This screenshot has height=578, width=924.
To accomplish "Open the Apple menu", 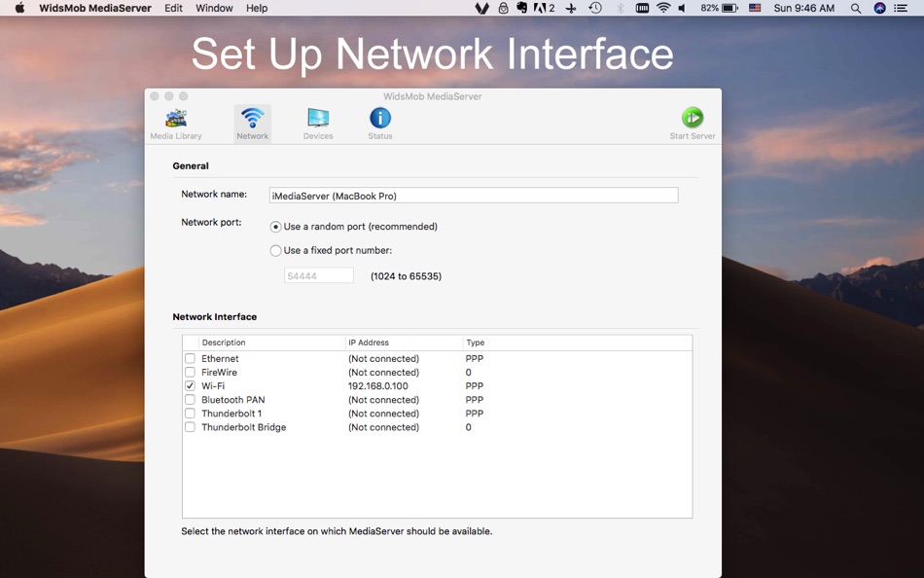I will (x=19, y=8).
